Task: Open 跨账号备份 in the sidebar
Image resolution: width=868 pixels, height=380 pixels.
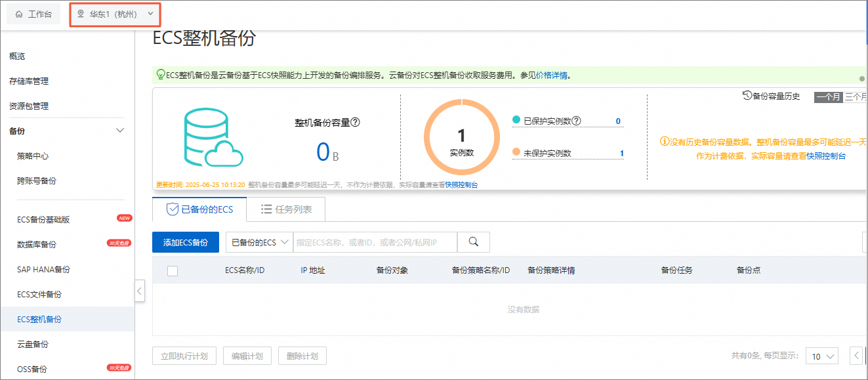Action: click(x=37, y=181)
